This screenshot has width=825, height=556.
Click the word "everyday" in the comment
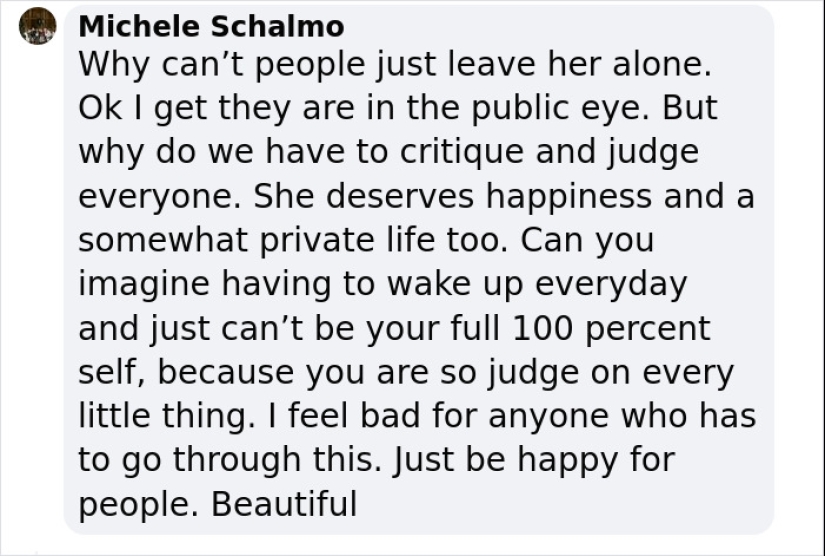(610, 285)
